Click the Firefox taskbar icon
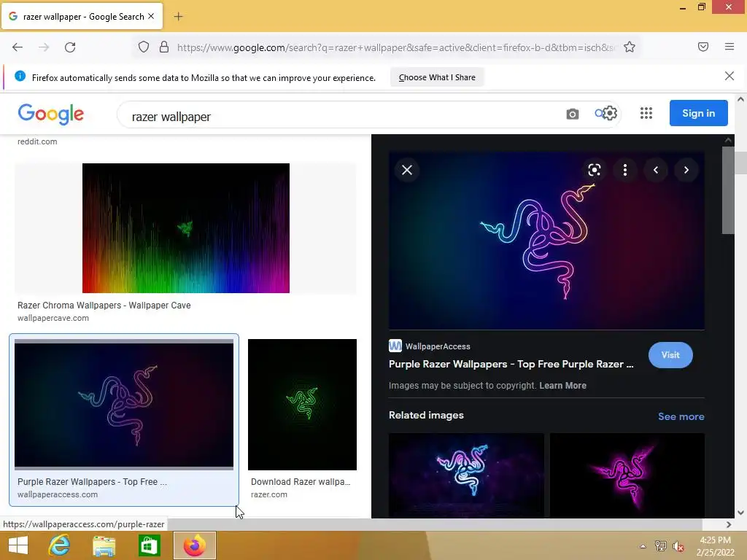This screenshot has height=560, width=747. point(194,545)
